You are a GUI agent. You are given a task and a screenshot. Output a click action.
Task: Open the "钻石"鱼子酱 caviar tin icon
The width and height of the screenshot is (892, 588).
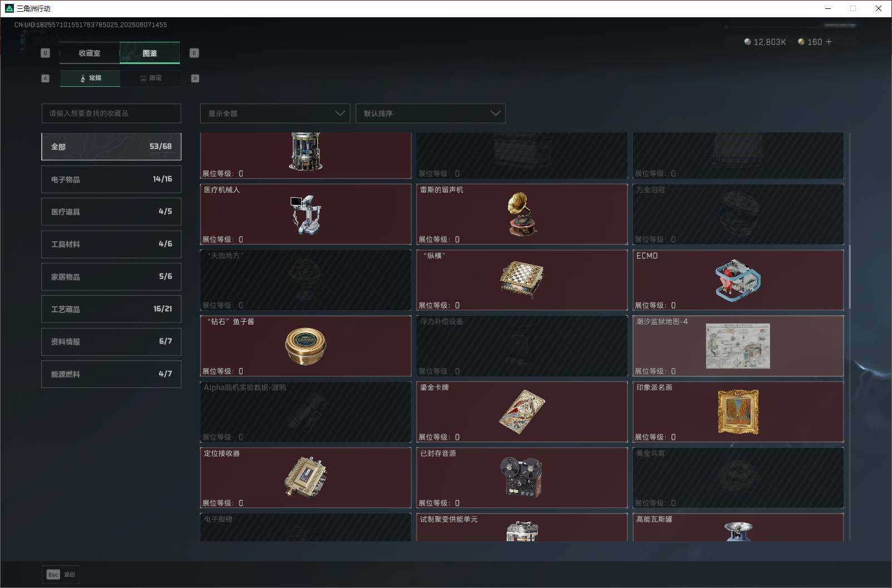tap(305, 346)
